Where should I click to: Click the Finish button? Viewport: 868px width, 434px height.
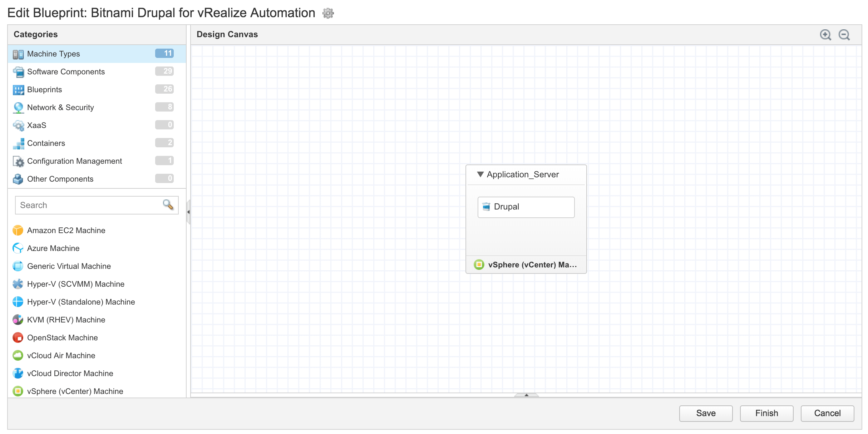pyautogui.click(x=766, y=413)
